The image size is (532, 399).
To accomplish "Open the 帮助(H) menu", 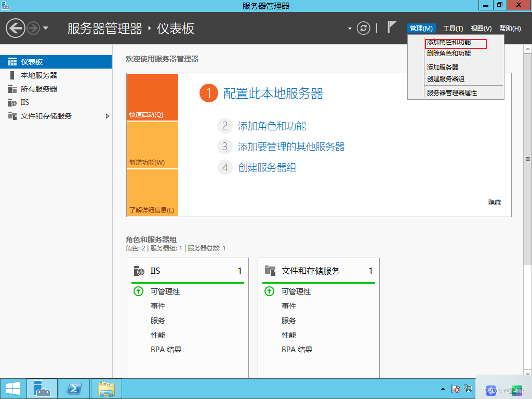I will tap(510, 28).
